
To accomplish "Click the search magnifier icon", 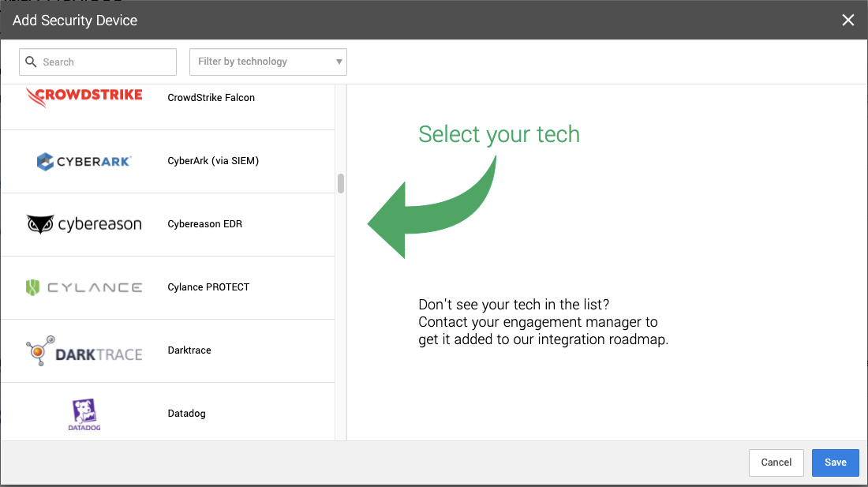I will [31, 62].
